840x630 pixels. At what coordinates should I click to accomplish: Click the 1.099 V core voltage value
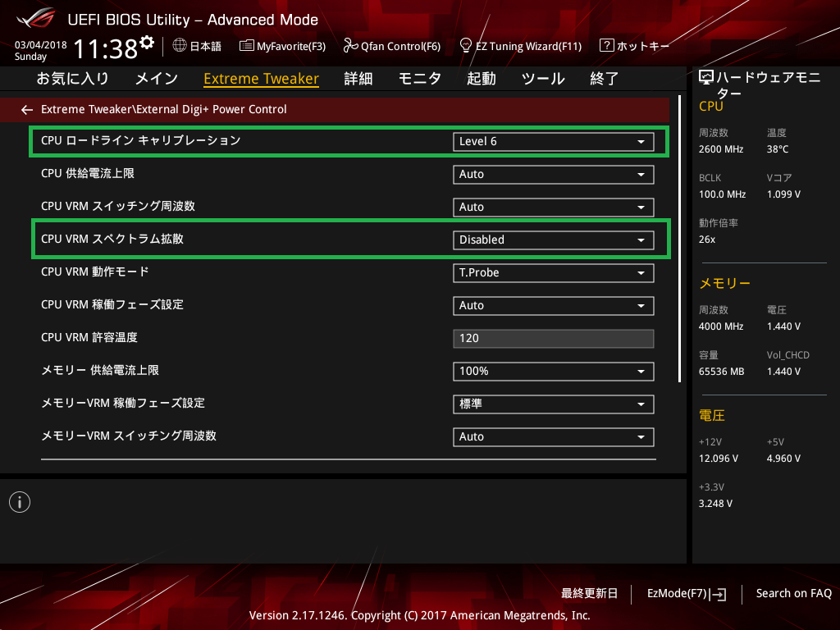pos(783,194)
